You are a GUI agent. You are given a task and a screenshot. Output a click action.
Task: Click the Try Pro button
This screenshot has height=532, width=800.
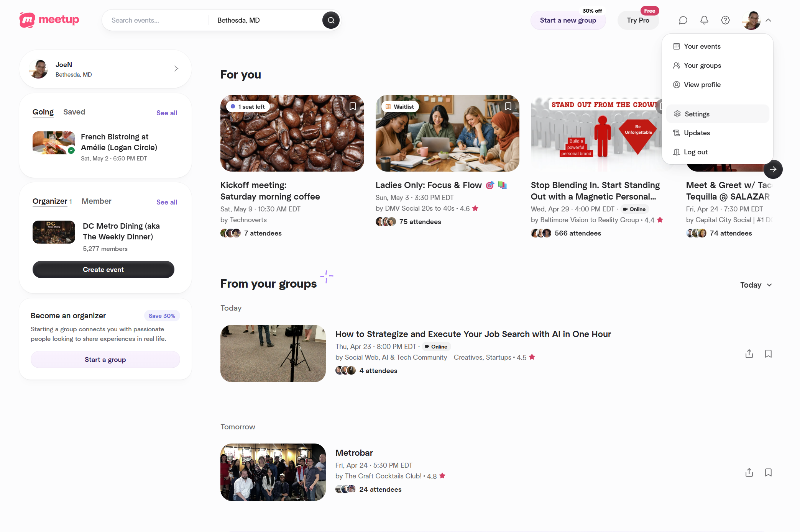pyautogui.click(x=638, y=20)
